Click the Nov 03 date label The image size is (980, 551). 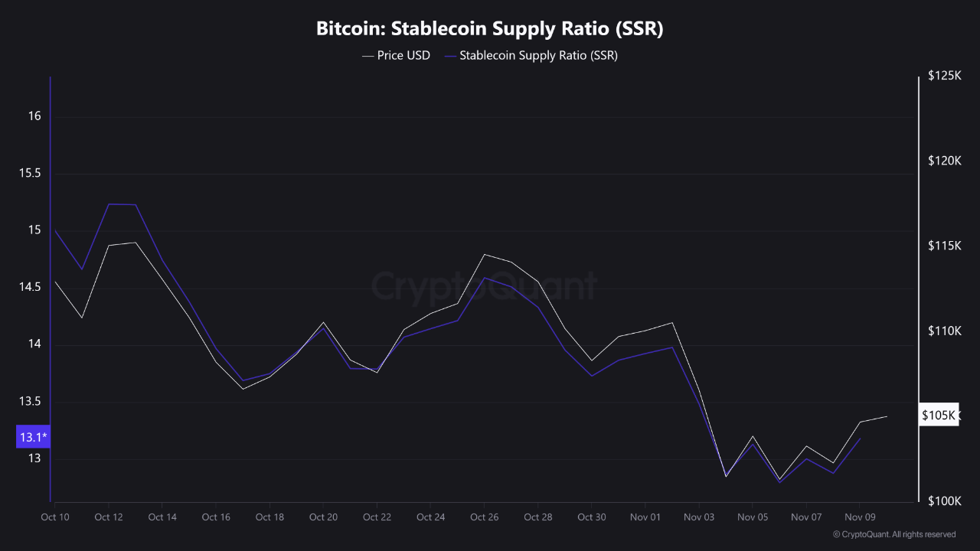(x=698, y=517)
